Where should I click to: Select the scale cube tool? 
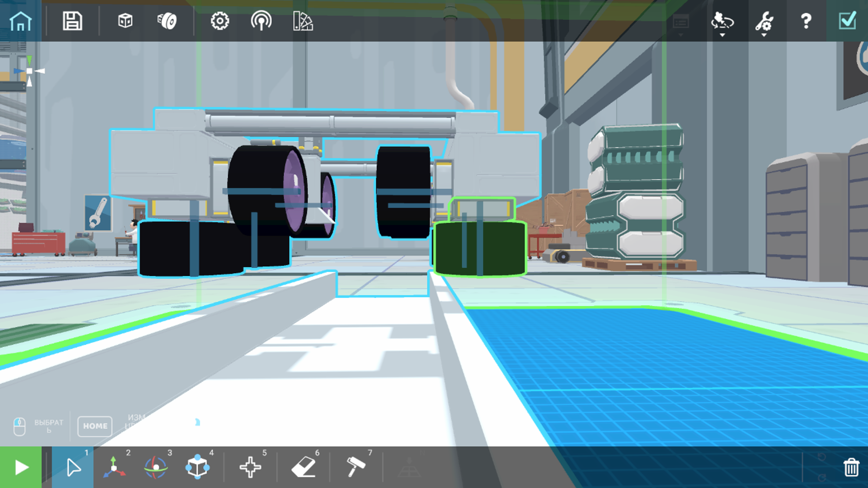click(198, 467)
